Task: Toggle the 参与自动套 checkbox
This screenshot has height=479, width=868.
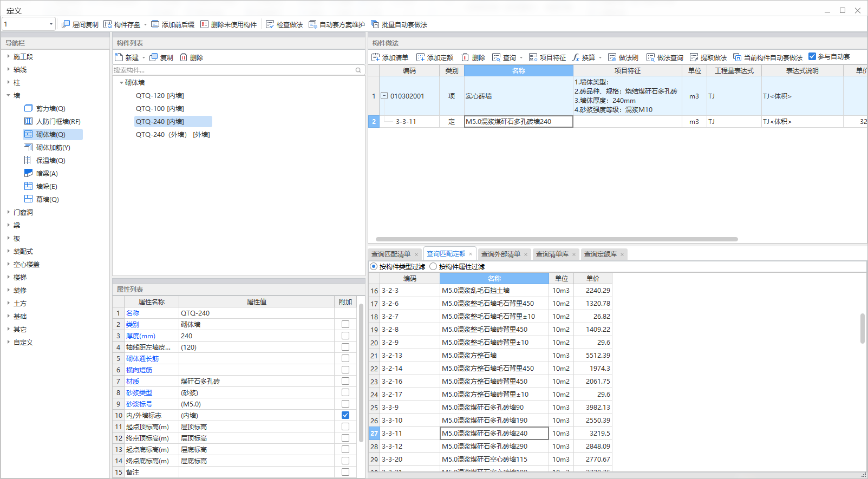Action: (812, 56)
